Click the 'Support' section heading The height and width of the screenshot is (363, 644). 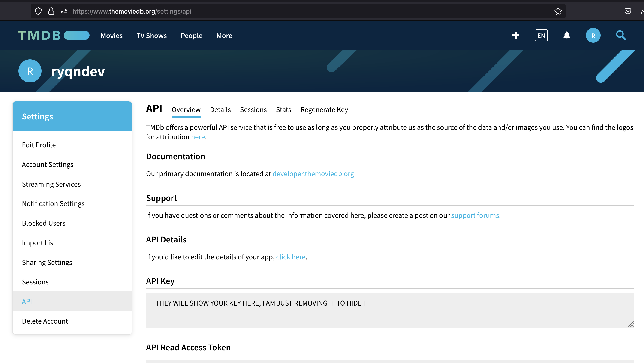[162, 198]
